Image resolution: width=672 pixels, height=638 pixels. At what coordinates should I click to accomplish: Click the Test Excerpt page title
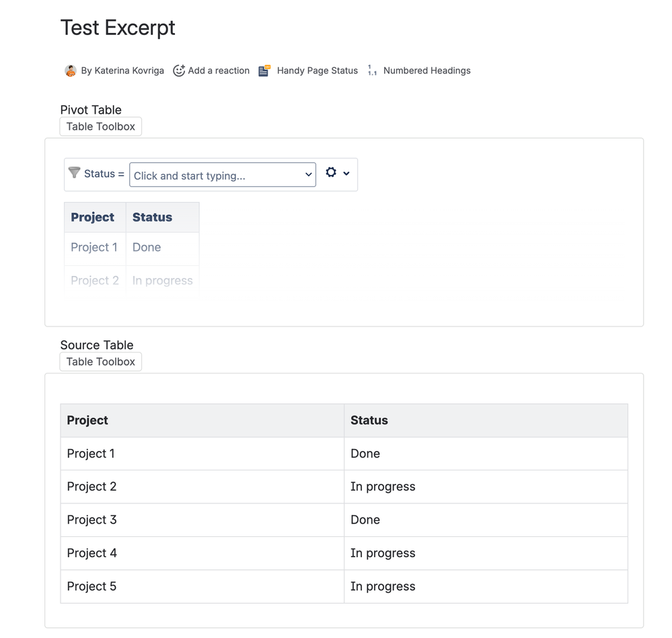(x=118, y=28)
